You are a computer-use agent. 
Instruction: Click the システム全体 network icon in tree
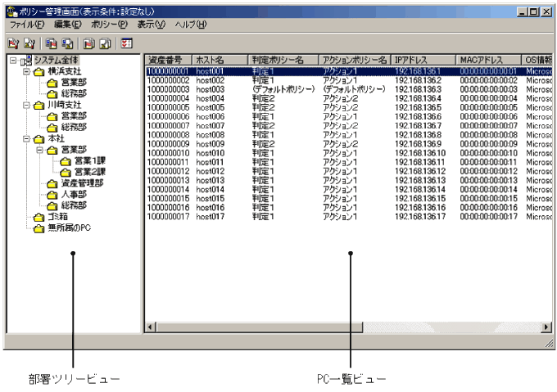click(26, 61)
